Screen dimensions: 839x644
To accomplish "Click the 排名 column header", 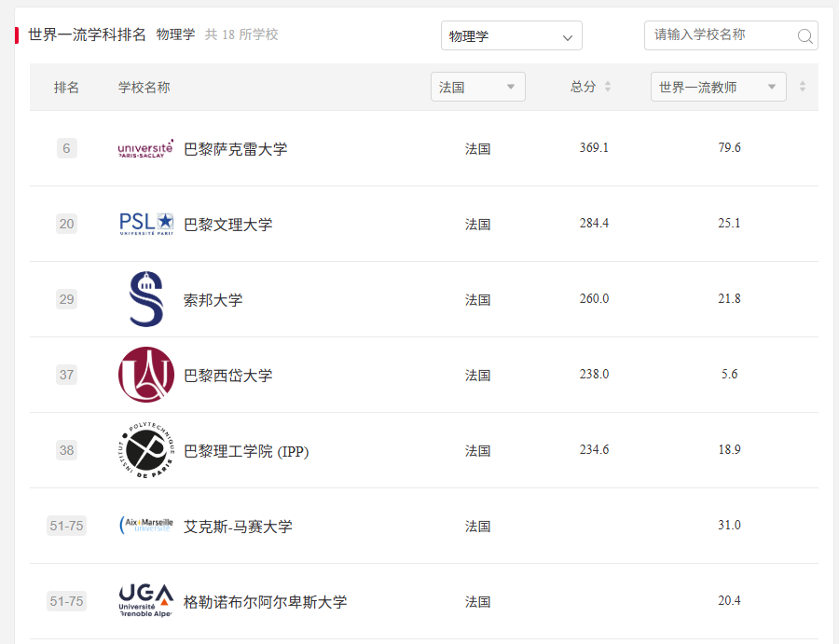I will click(66, 87).
